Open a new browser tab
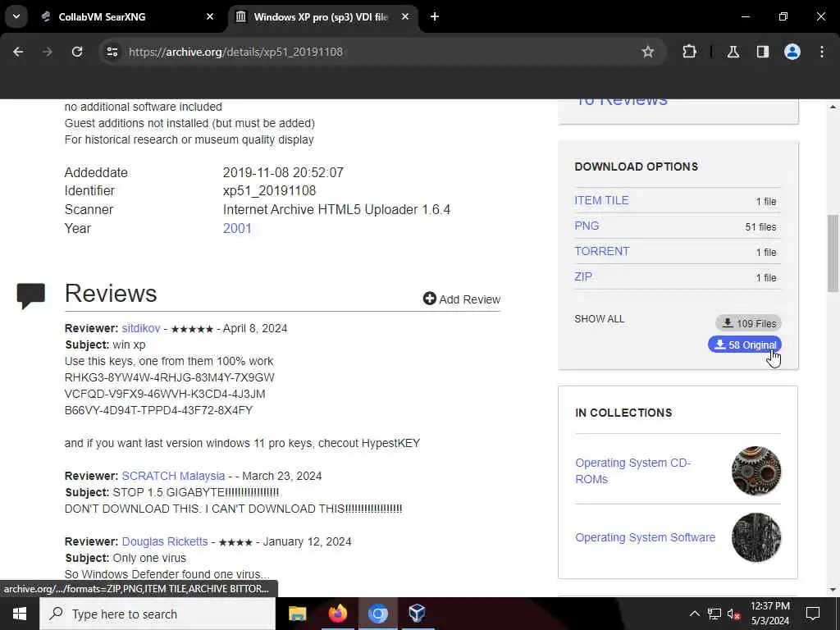 [x=435, y=16]
